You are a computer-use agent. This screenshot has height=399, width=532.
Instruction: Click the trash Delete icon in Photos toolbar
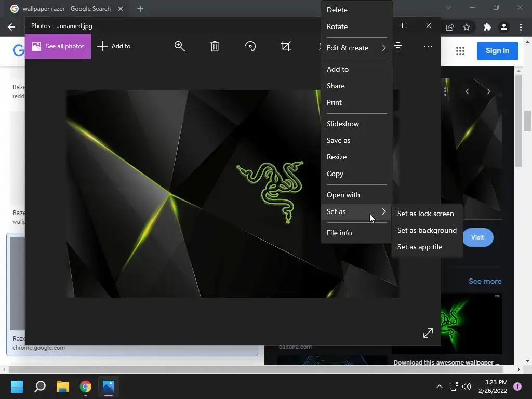point(215,46)
